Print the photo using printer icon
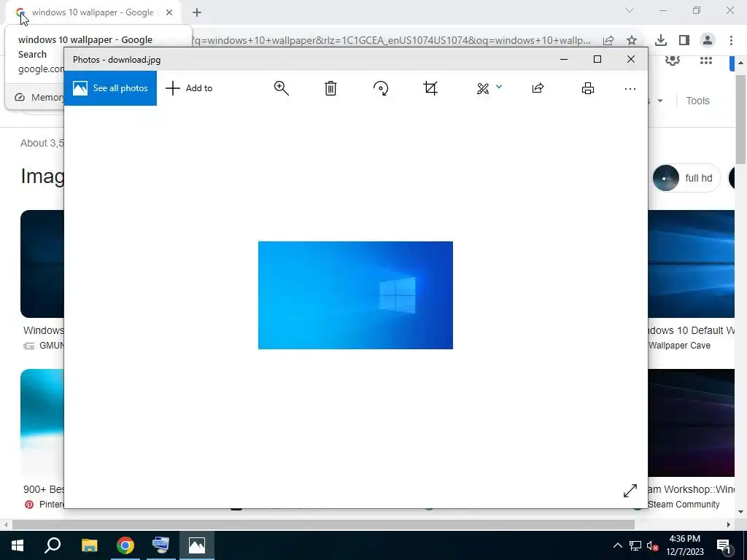Image resolution: width=747 pixels, height=560 pixels. (588, 88)
